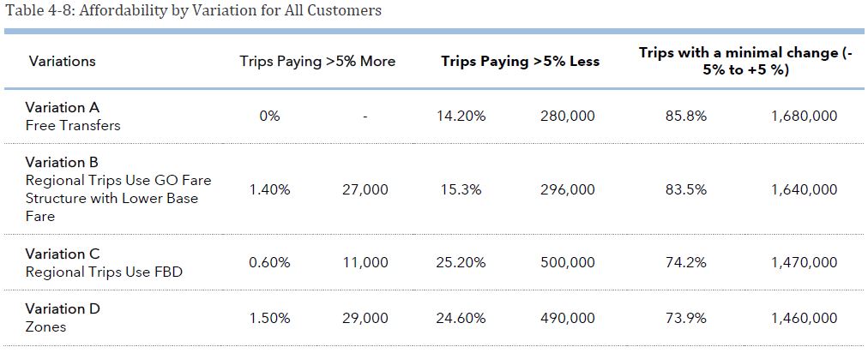Select the 1,640,000 value cell
The height and width of the screenshot is (353, 868).
(804, 189)
